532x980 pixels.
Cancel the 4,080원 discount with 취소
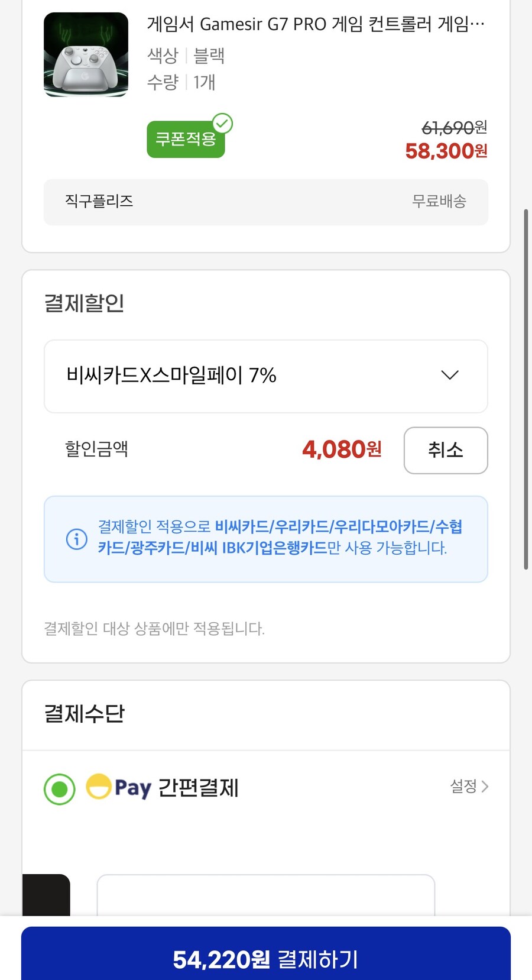click(446, 450)
